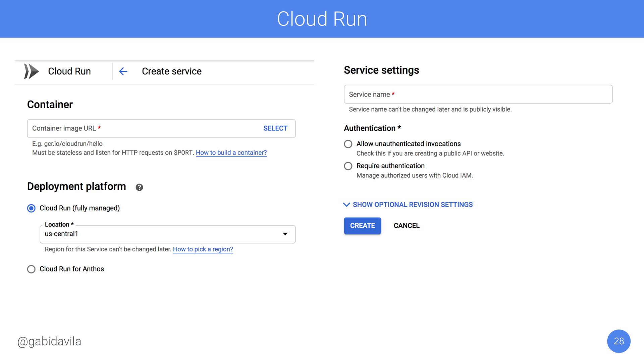Click the Manage authorized users with Cloud IAM text

(x=415, y=176)
